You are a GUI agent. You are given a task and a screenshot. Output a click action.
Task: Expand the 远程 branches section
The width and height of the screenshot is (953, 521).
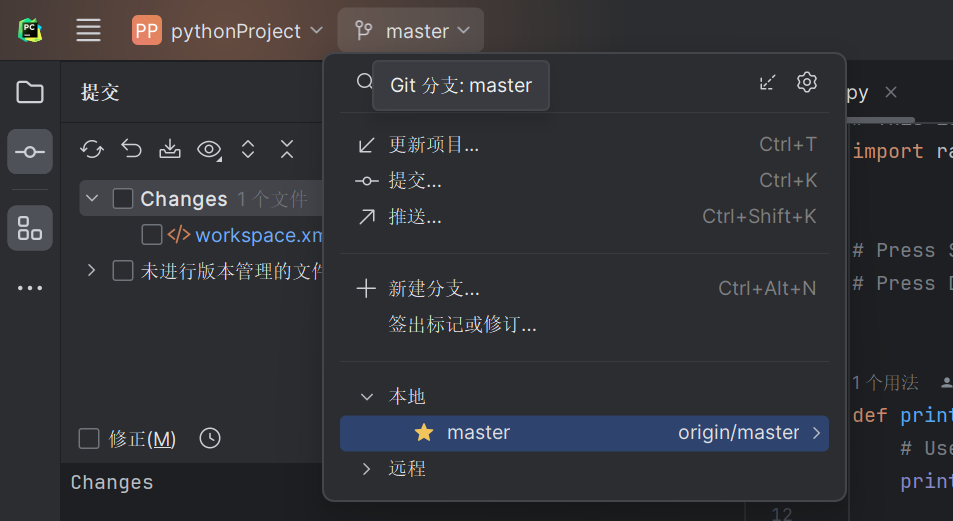click(366, 468)
